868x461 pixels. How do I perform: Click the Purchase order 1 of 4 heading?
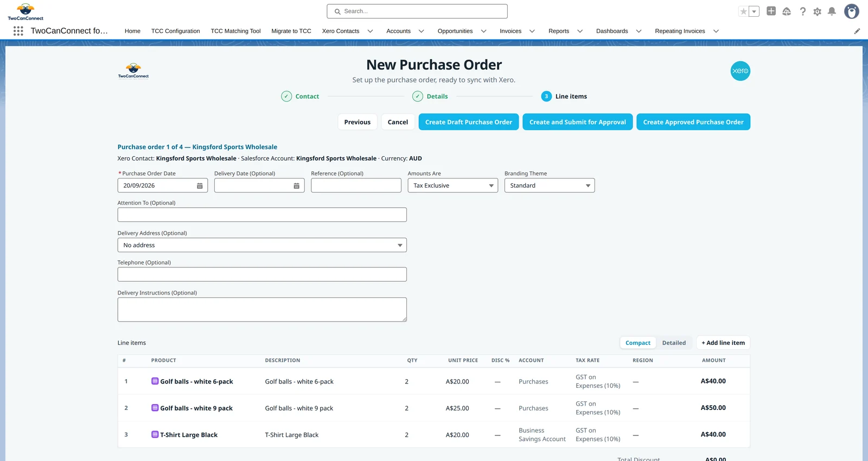pos(197,147)
